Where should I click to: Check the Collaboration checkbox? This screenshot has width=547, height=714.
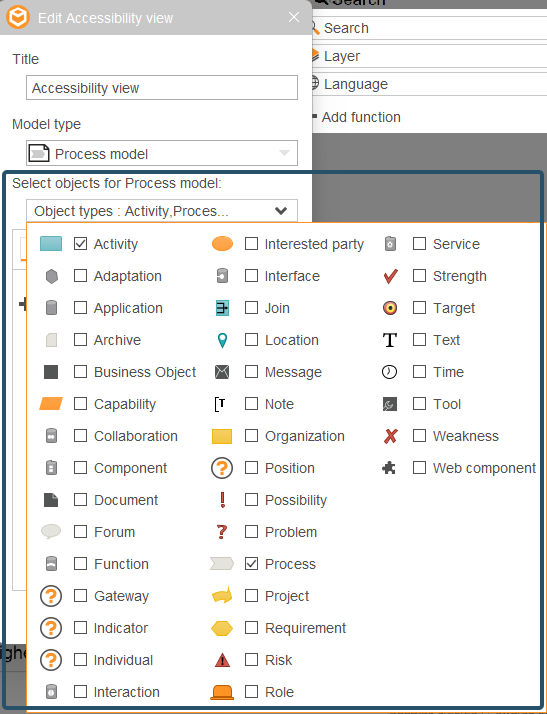pos(81,436)
